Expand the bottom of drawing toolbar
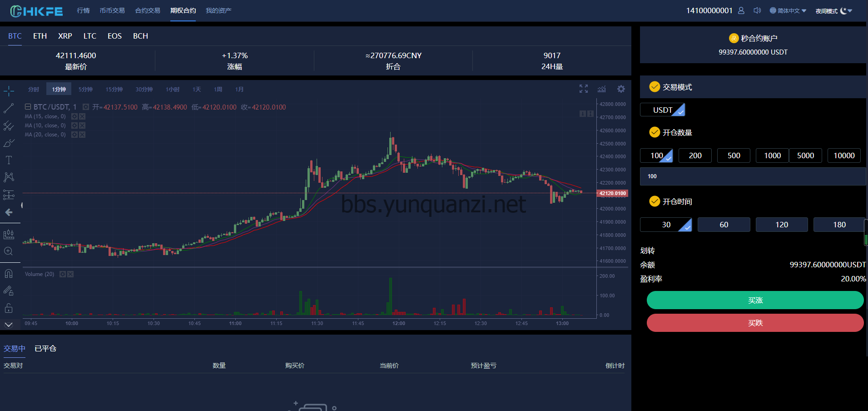The height and width of the screenshot is (411, 868). (x=9, y=325)
